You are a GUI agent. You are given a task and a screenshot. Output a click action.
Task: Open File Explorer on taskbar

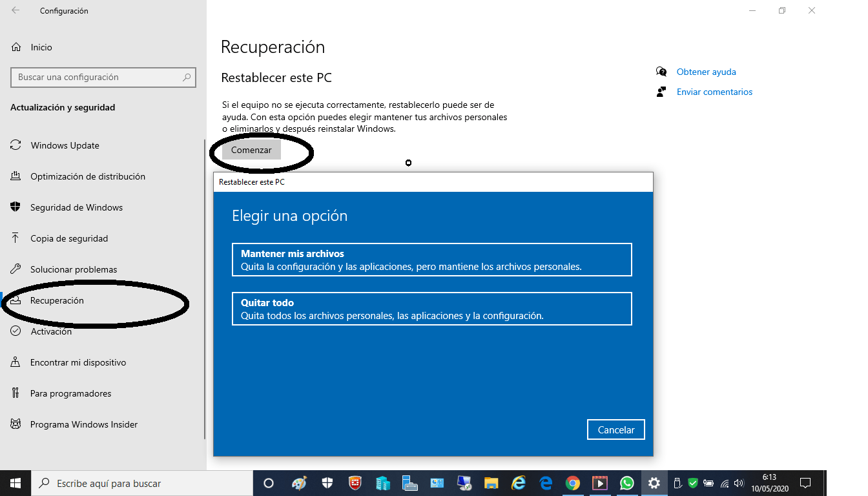pyautogui.click(x=491, y=483)
